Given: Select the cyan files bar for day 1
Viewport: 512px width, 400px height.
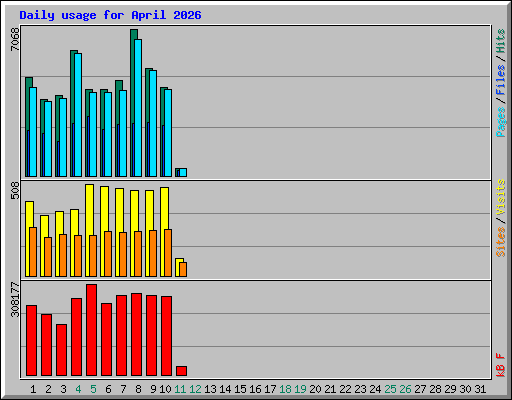Looking at the screenshot, I should click(x=33, y=132).
